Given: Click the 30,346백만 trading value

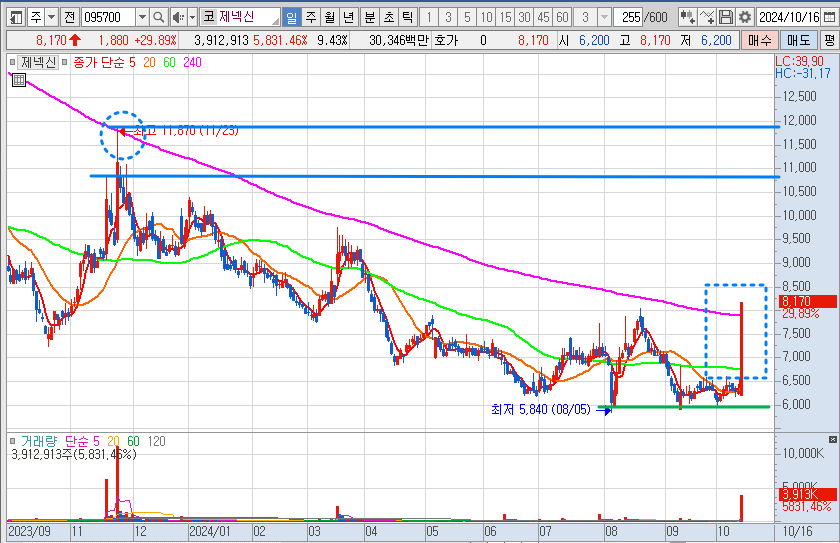Looking at the screenshot, I should coord(399,41).
